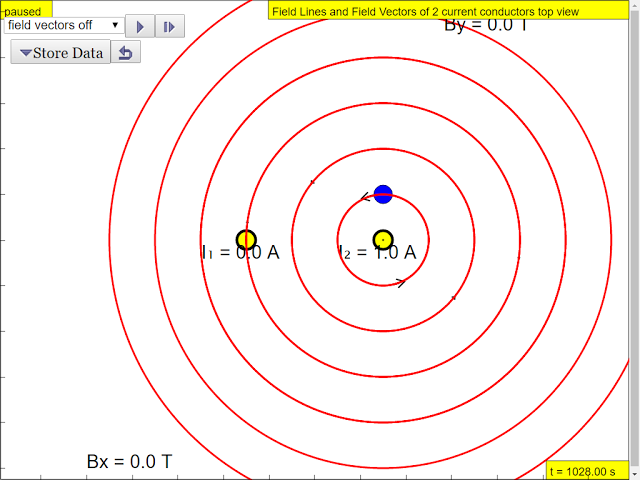Click the By = 0.0 T readout

point(486,25)
